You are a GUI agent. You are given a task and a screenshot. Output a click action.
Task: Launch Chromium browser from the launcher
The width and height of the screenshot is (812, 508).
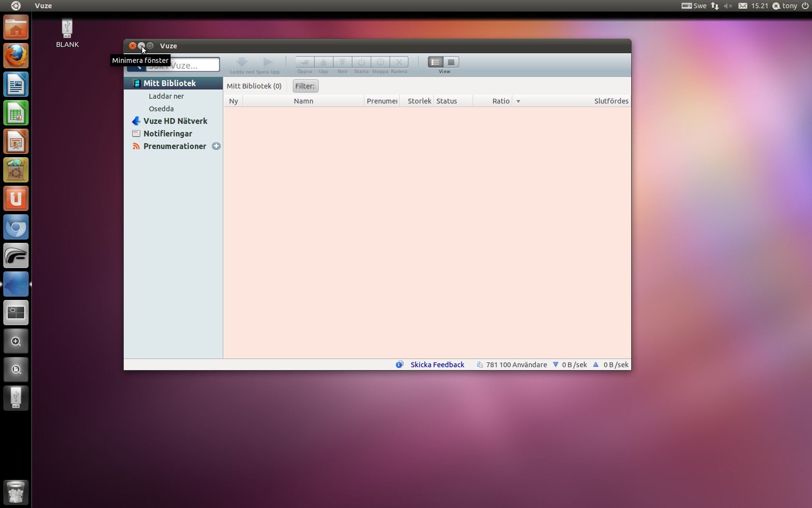16,227
